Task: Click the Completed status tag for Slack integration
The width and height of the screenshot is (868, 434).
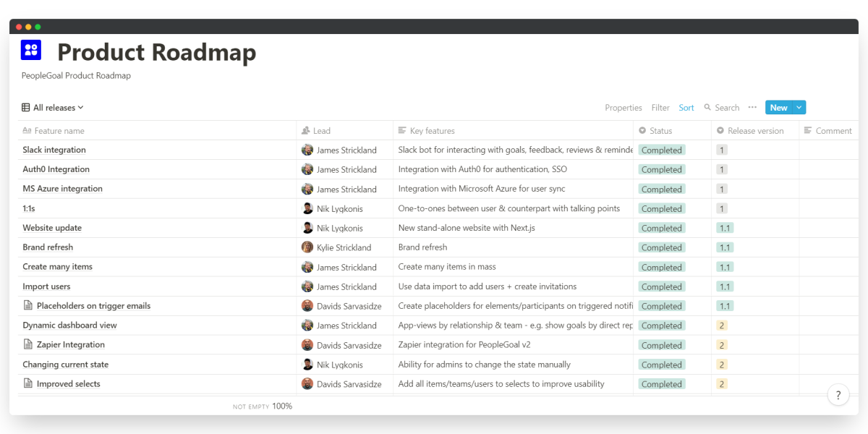Action: tap(662, 150)
